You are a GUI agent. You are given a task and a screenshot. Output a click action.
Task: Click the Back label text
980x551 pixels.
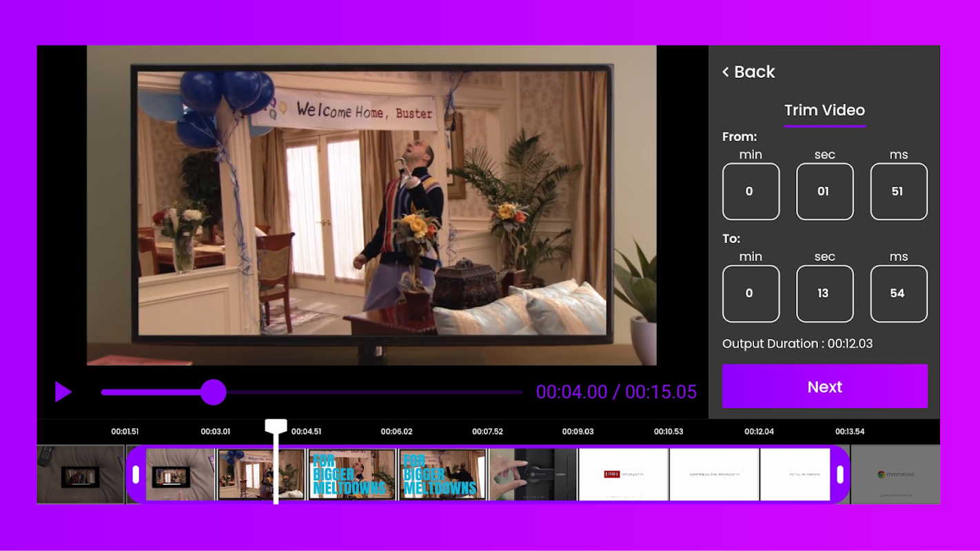755,72
